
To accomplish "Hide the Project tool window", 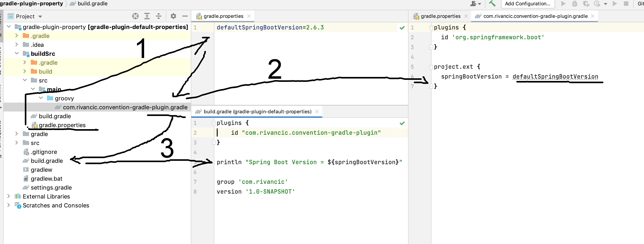I will [x=185, y=16].
